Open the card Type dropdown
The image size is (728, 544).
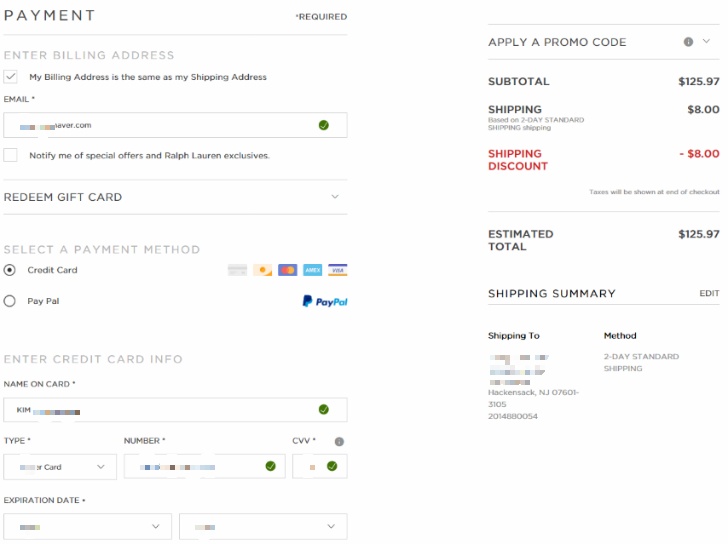[60, 466]
